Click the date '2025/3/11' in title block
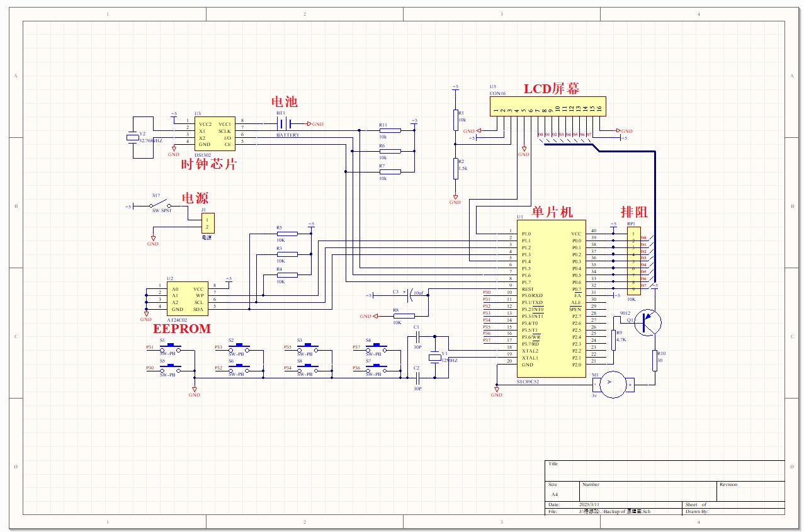The width and height of the screenshot is (804, 532). tap(589, 505)
